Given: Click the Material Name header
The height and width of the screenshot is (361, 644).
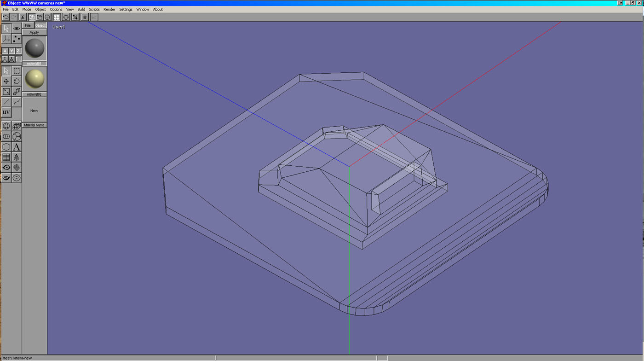Looking at the screenshot, I should [x=34, y=125].
